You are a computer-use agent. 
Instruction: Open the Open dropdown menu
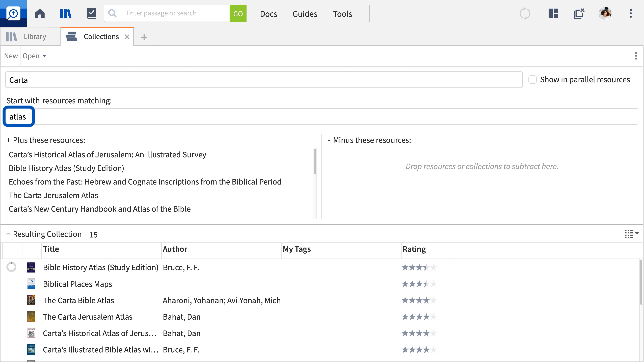coord(35,56)
